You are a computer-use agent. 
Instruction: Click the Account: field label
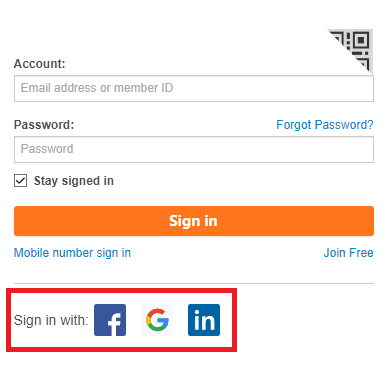[x=40, y=64]
